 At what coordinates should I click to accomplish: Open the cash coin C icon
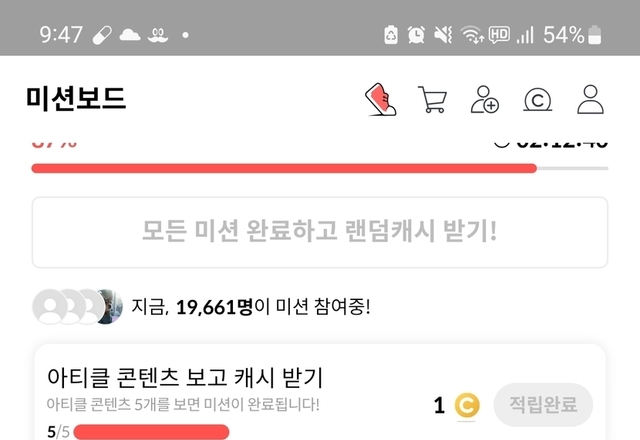[538, 100]
